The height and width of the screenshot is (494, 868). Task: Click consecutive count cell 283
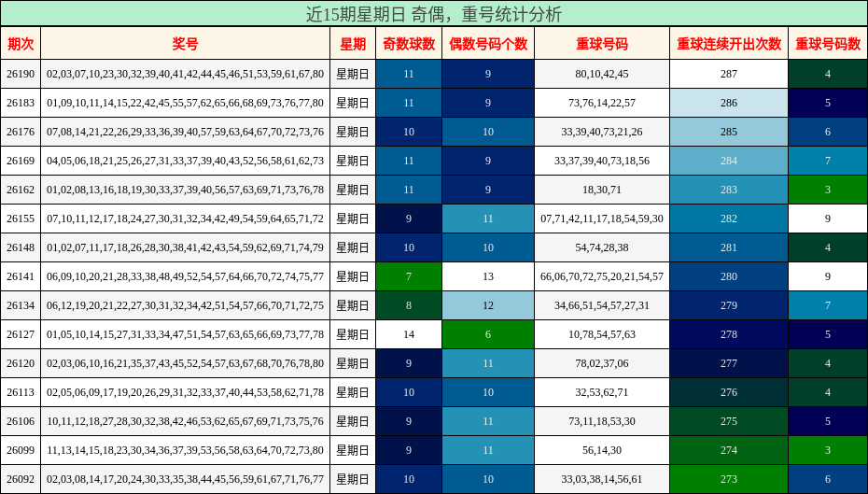(729, 190)
